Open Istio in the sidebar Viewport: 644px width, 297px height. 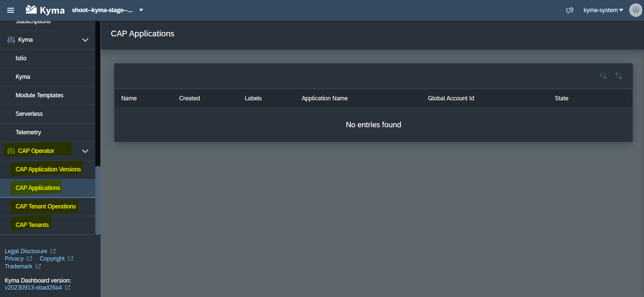coord(47,58)
